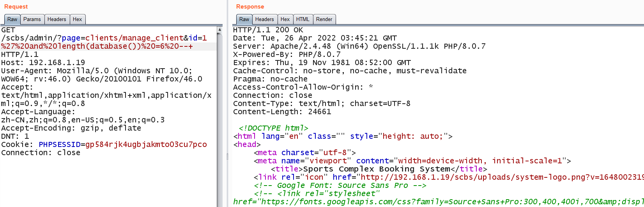Click the '<!DOCTYPE html>' line

tap(273, 128)
